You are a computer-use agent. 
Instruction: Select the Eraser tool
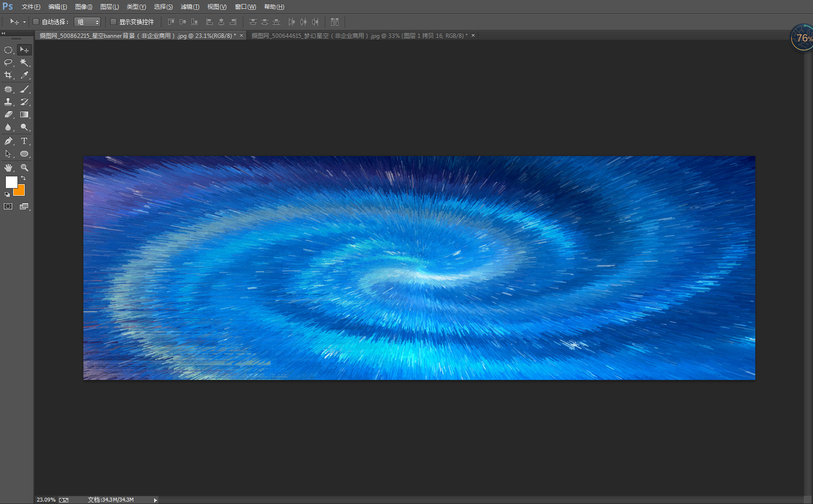pos(8,115)
